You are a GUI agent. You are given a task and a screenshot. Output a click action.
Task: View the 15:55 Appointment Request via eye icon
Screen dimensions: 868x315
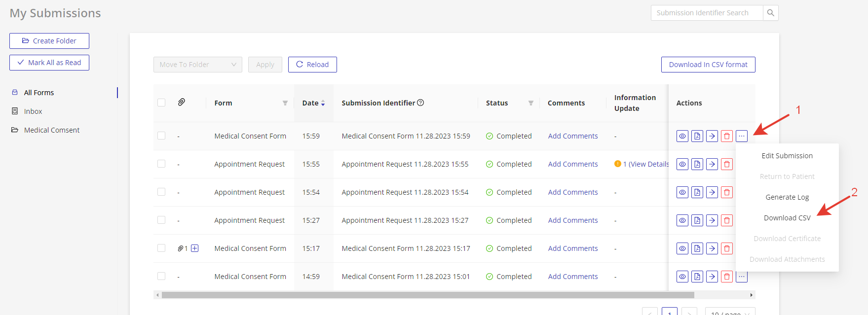click(682, 164)
